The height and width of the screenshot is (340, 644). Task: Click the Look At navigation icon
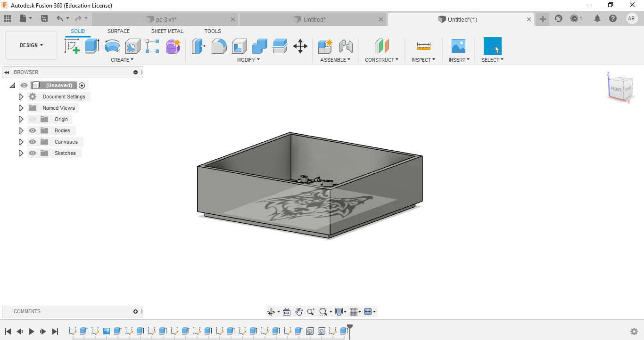coord(287,312)
